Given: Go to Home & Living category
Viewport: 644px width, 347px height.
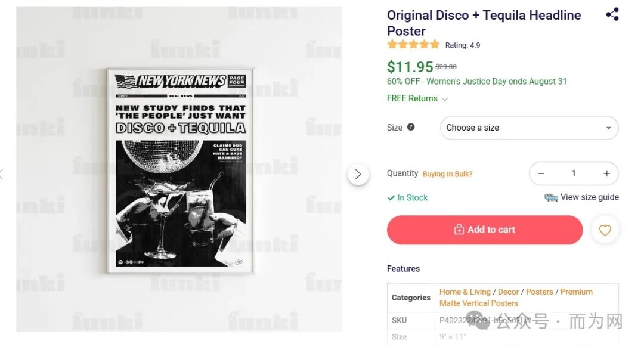Looking at the screenshot, I should point(465,292).
